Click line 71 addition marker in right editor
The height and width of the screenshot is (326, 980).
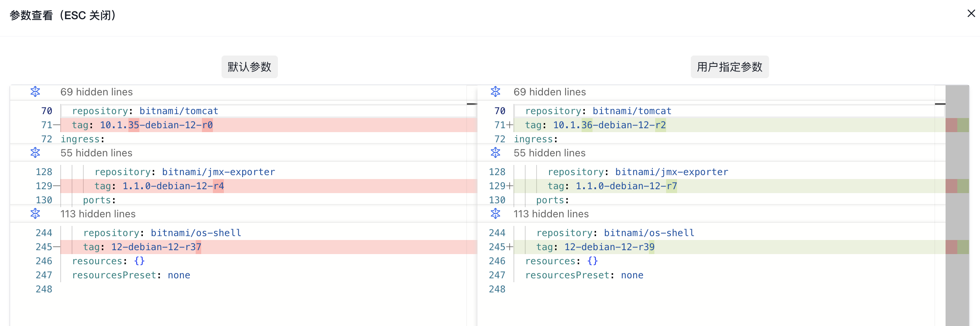[x=510, y=125]
